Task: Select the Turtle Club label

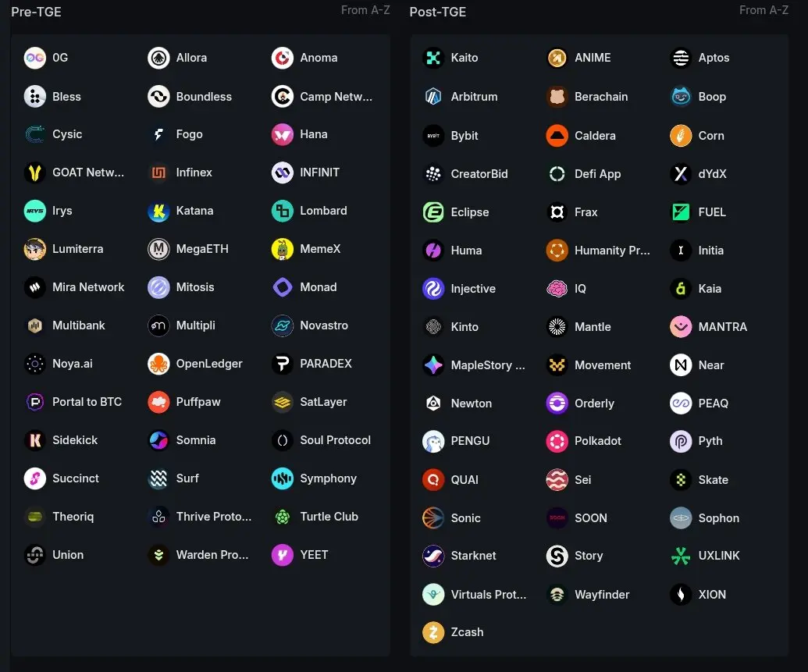Action: click(329, 517)
